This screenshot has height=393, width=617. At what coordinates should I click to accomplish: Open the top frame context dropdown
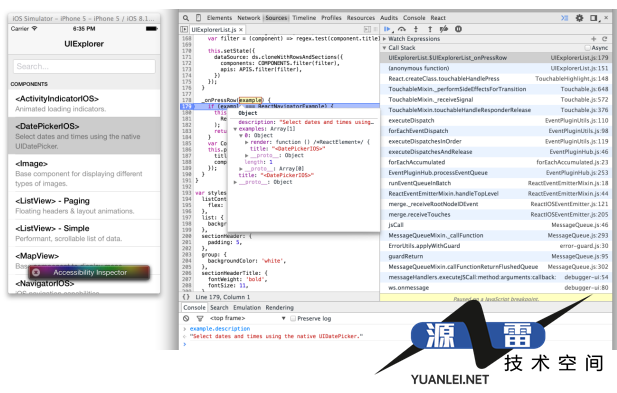[248, 318]
